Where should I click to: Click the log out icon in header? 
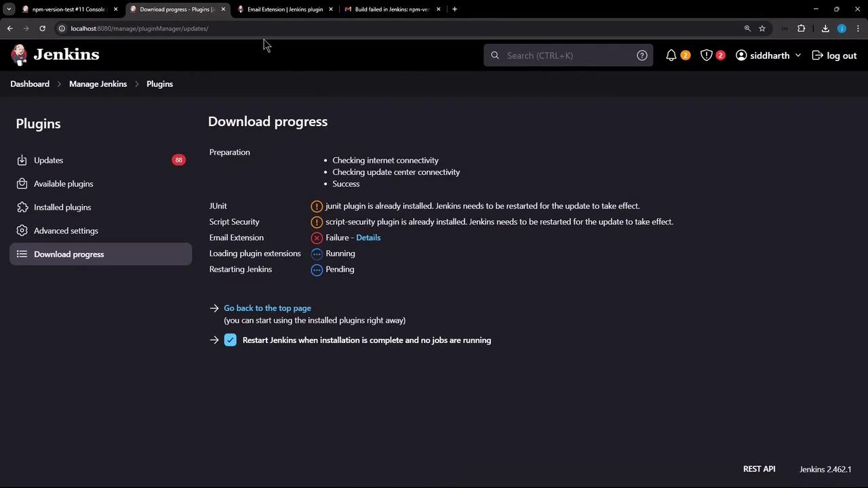click(x=818, y=56)
